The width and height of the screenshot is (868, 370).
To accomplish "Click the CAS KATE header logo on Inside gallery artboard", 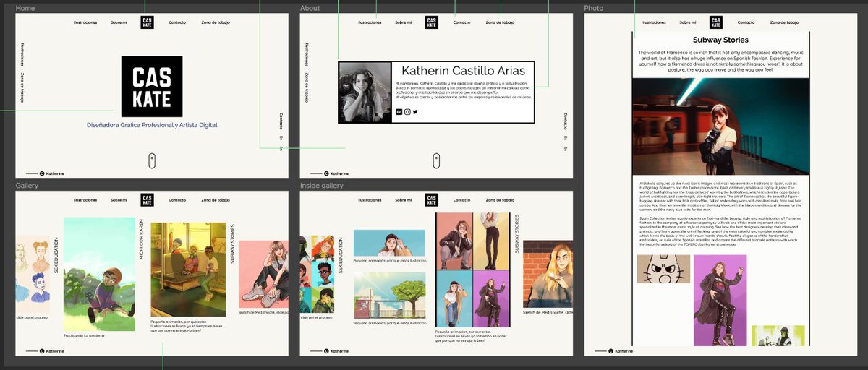I will [431, 200].
